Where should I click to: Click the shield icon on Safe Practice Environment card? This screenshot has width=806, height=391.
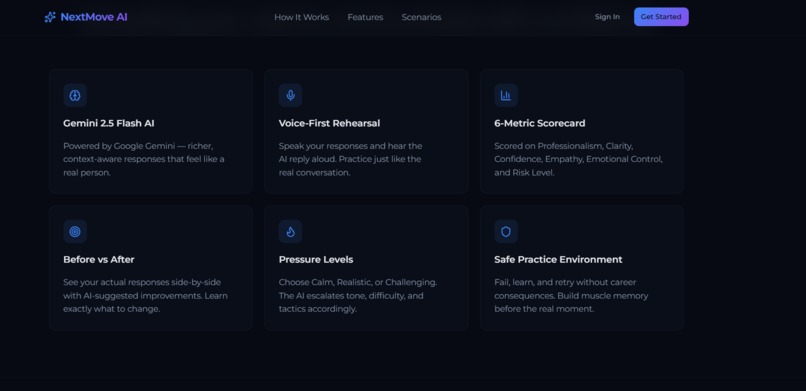click(506, 232)
